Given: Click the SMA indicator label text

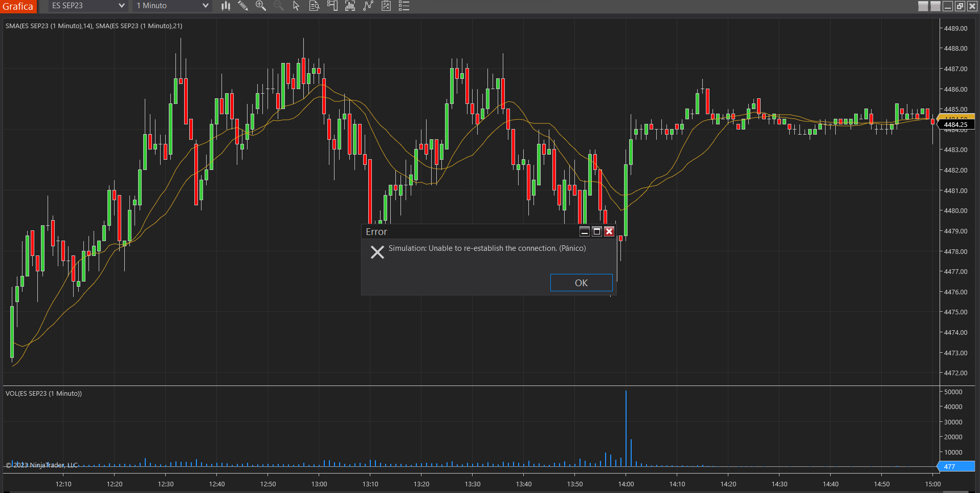Looking at the screenshot, I should point(94,26).
